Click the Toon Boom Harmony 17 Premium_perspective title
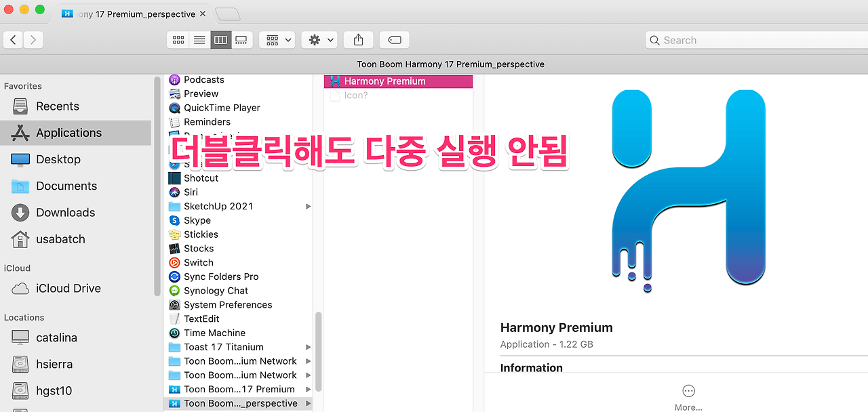The width and height of the screenshot is (868, 412). click(450, 64)
